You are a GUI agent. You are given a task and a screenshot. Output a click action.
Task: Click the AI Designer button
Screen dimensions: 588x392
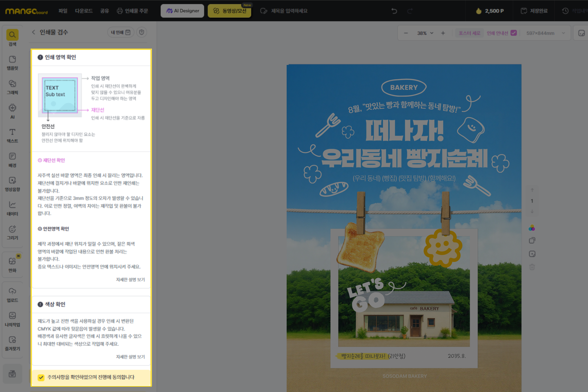pos(183,11)
